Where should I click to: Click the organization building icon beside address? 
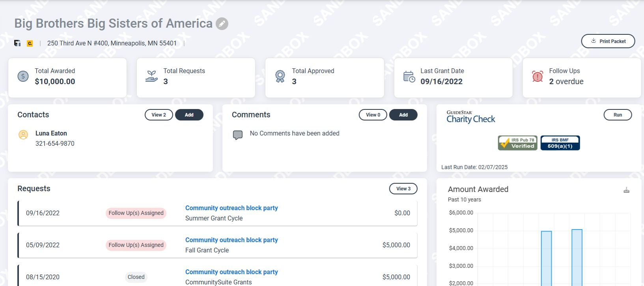click(x=17, y=43)
